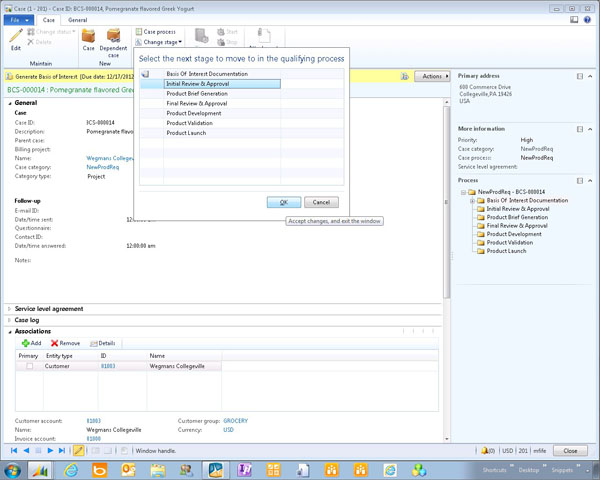
Task: Collapse the Primary address pane chevron
Action: pyautogui.click(x=590, y=76)
